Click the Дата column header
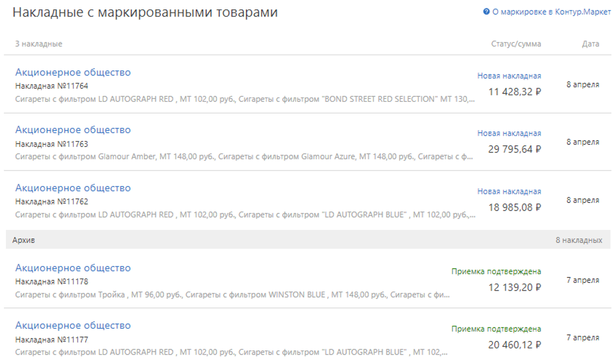This screenshot has width=614, height=364. tap(590, 44)
